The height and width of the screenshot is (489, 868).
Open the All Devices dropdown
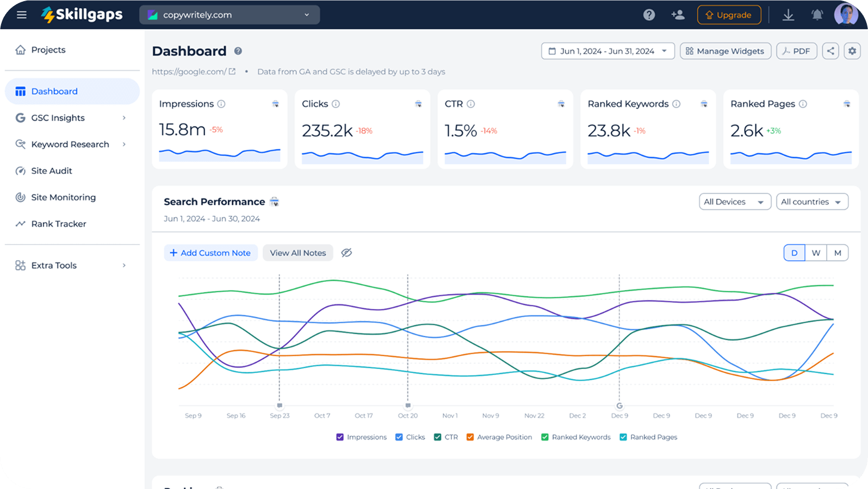[734, 202]
